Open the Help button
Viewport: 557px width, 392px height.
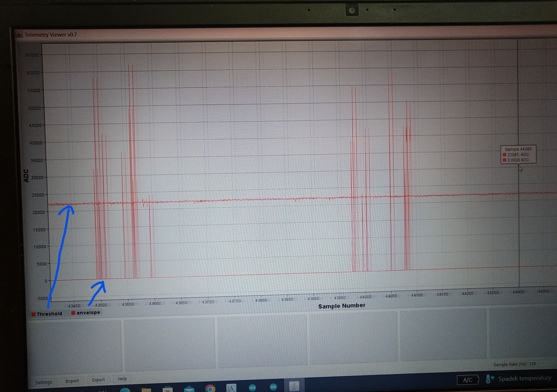122,379
